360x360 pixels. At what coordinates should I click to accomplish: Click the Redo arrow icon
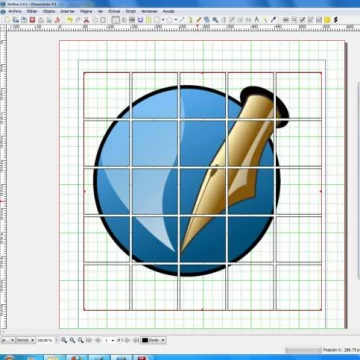coord(78,20)
